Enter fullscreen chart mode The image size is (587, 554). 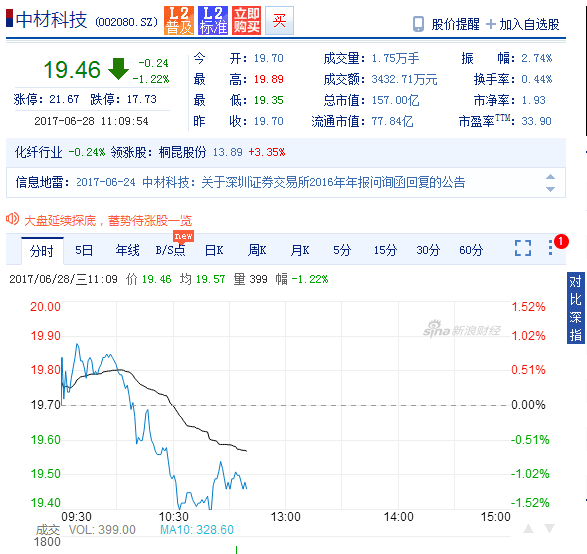(523, 248)
